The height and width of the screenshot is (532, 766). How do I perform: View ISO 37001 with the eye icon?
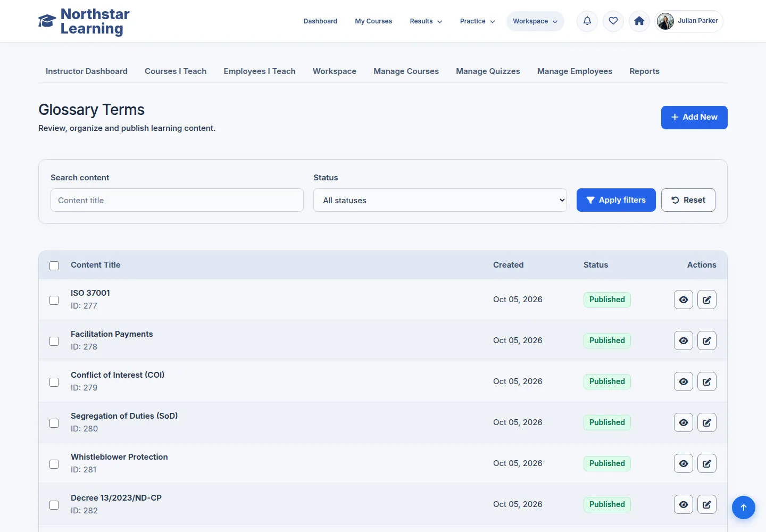[x=684, y=300]
